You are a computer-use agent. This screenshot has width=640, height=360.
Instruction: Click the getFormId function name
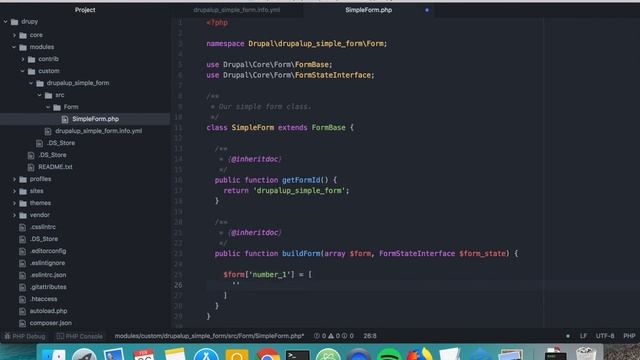pyautogui.click(x=301, y=180)
